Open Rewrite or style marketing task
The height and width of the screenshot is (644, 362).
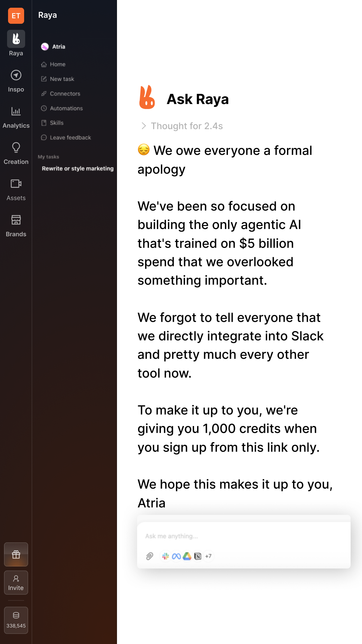77,168
